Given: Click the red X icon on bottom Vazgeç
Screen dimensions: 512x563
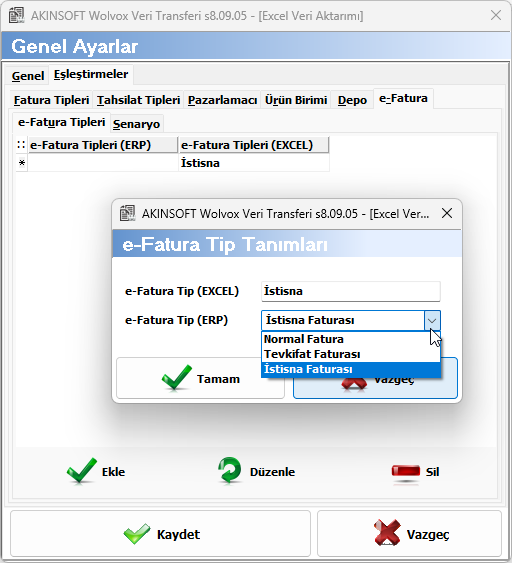Looking at the screenshot, I should coord(387,533).
